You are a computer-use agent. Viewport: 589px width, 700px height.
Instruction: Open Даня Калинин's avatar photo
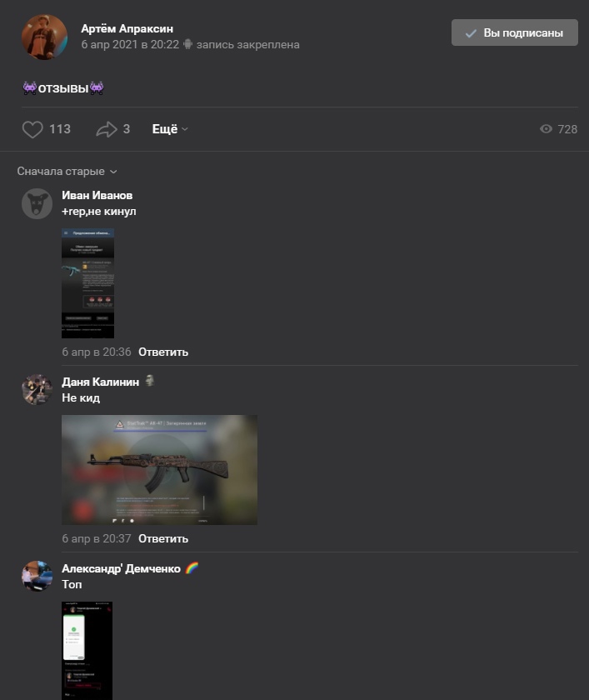click(37, 390)
